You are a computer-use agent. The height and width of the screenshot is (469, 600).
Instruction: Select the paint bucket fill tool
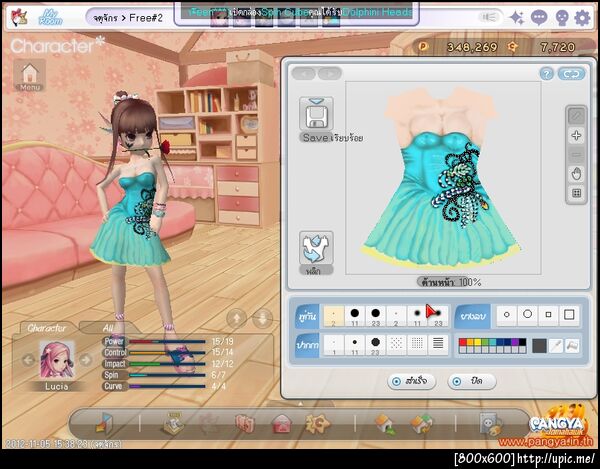(x=572, y=346)
